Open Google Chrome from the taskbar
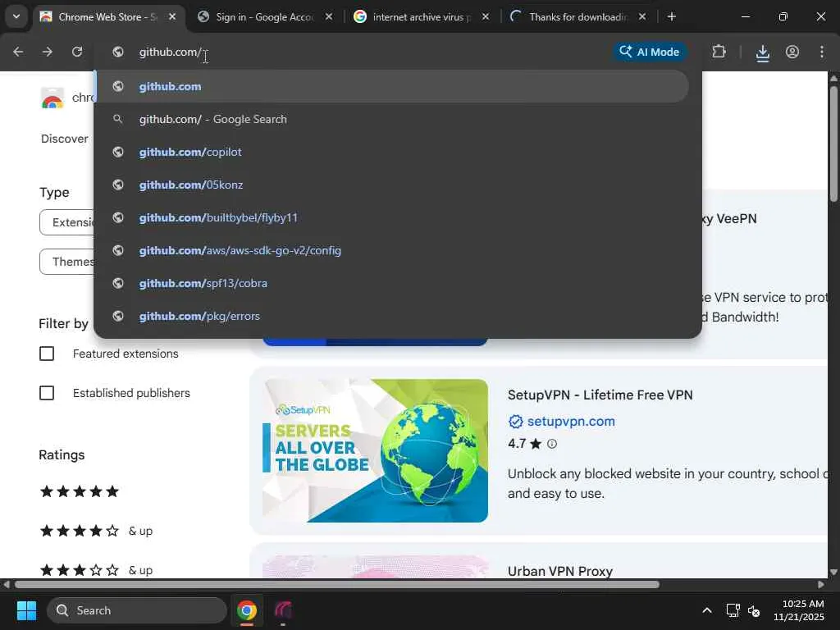Viewport: 840px width, 630px height. tap(247, 610)
